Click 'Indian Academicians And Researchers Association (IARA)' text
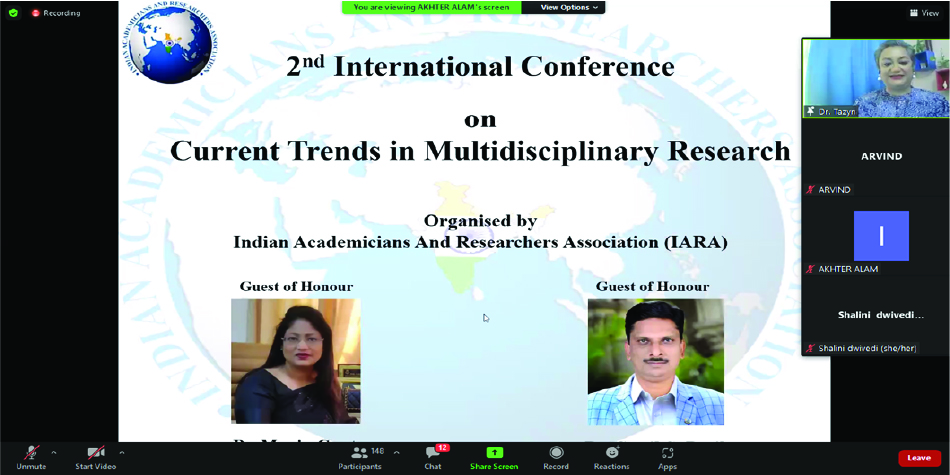Screen dimensions: 950x475 tap(480, 242)
